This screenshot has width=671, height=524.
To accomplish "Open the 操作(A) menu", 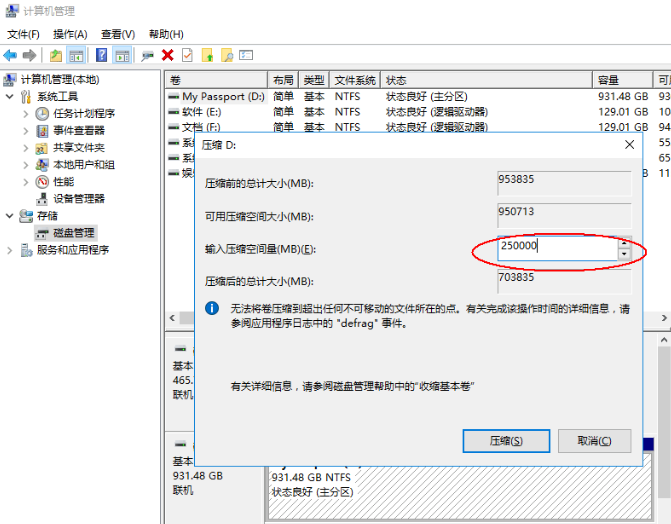I will pyautogui.click(x=70, y=34).
